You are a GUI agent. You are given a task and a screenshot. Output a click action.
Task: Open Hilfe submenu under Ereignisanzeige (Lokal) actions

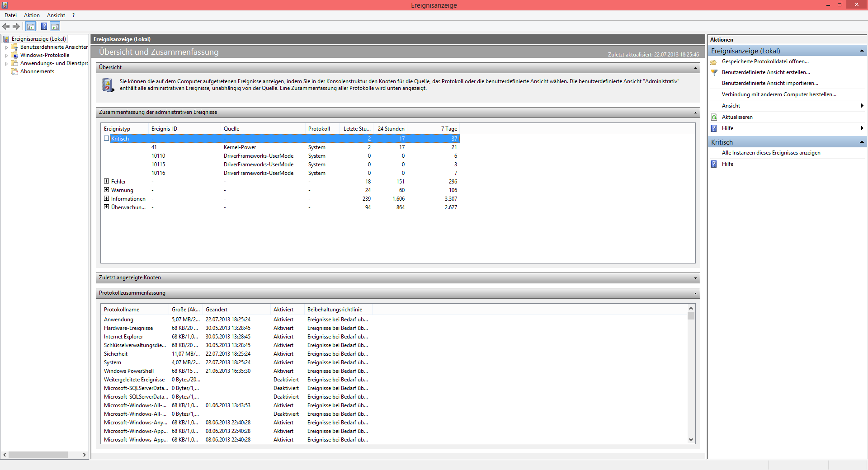pos(787,128)
